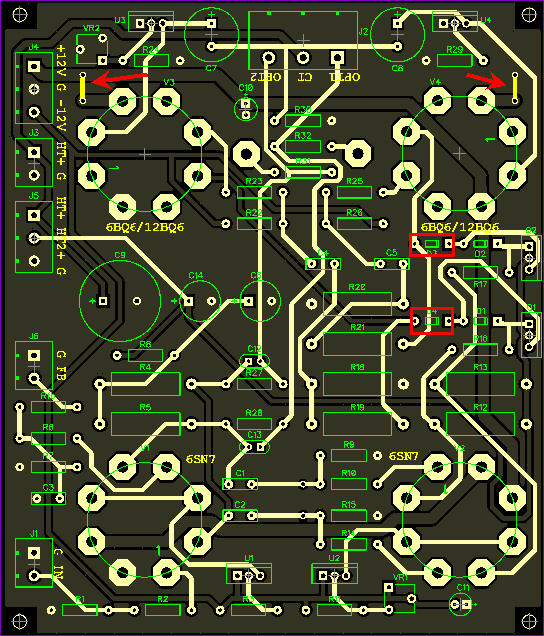The height and width of the screenshot is (636, 544).
Task: Click the R12 resistor label
Action: pos(480,407)
